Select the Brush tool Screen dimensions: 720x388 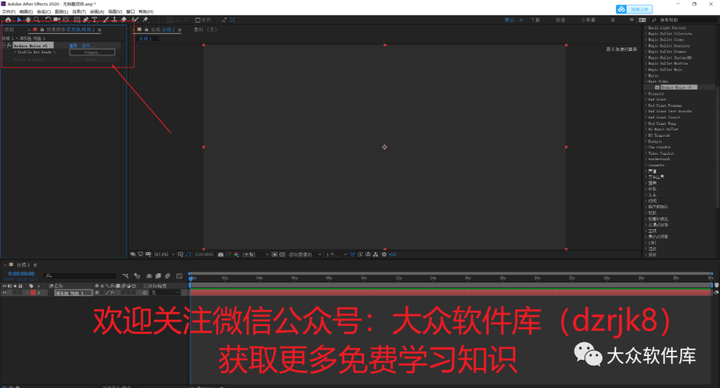pyautogui.click(x=106, y=20)
